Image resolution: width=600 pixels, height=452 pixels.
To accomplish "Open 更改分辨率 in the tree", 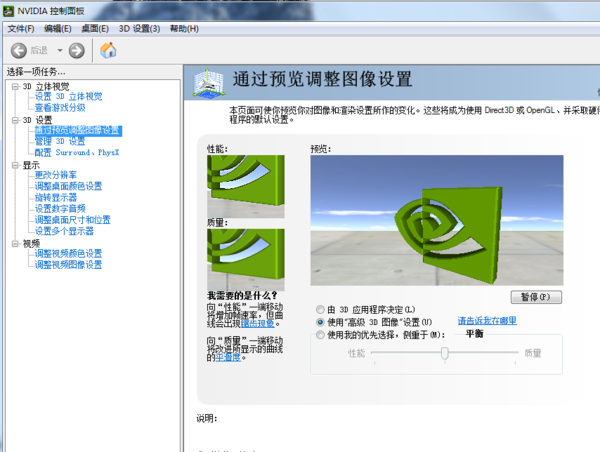I will [x=56, y=175].
